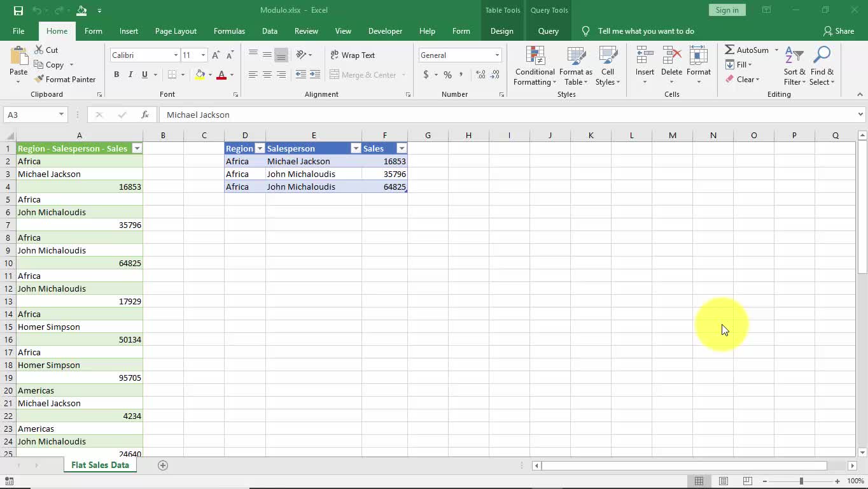Open the Salesperson column filter dropdown
868x489 pixels.
point(356,148)
